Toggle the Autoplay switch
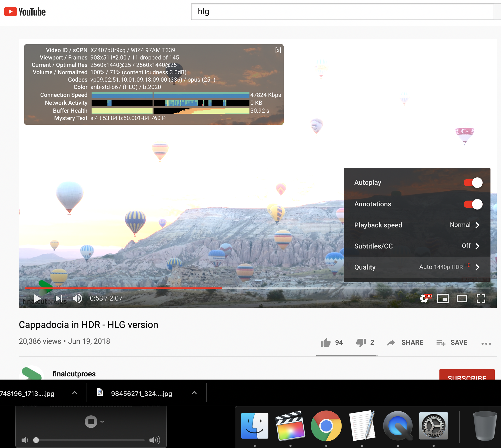The width and height of the screenshot is (501, 448). point(473,183)
